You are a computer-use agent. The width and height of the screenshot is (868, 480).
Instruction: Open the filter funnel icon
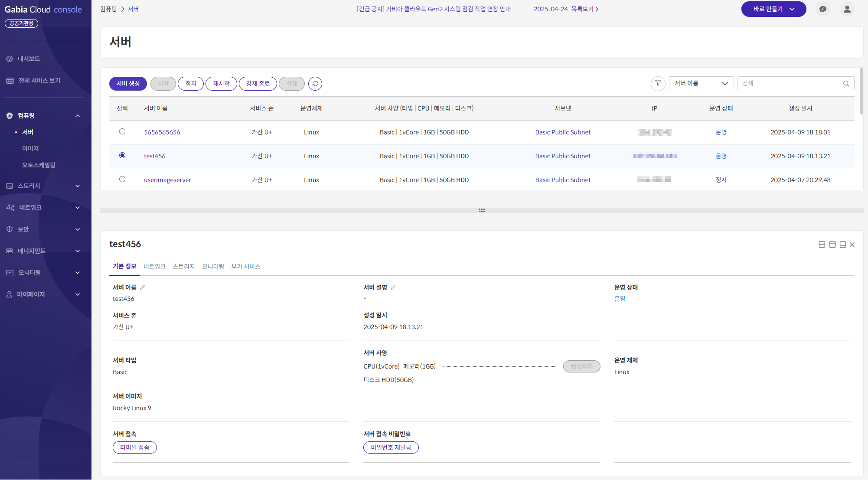tap(658, 84)
